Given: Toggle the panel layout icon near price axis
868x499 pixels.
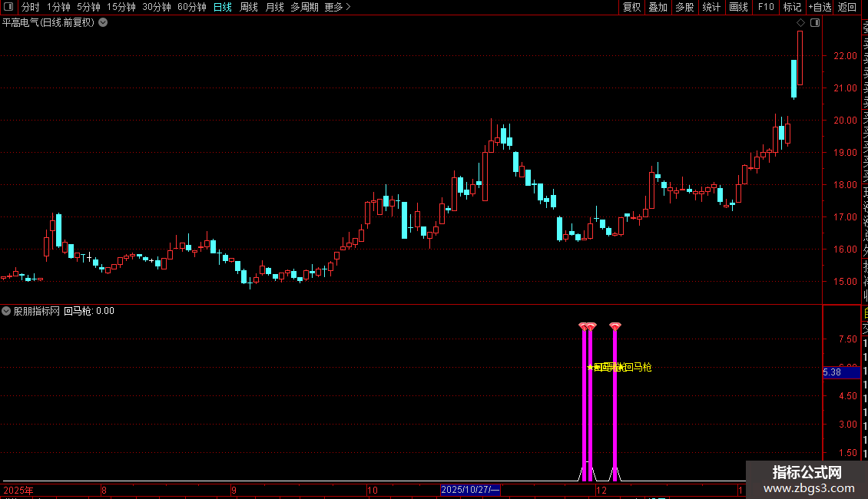Looking at the screenshot, I should point(815,23).
